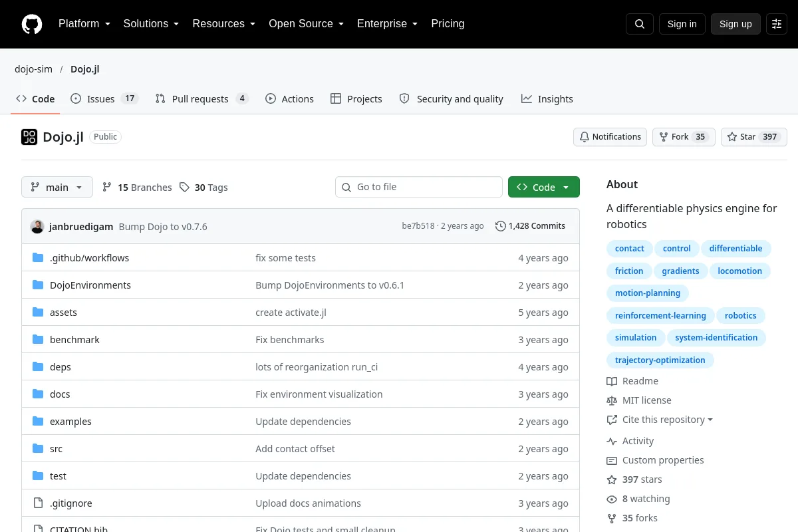This screenshot has width=798, height=532.
Task: Click janbruedigam's avatar image
Action: pos(37,227)
